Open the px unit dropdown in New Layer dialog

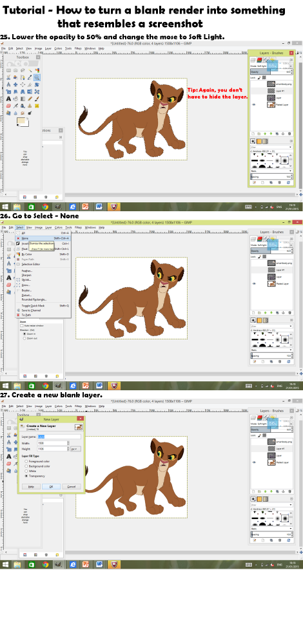(75, 449)
